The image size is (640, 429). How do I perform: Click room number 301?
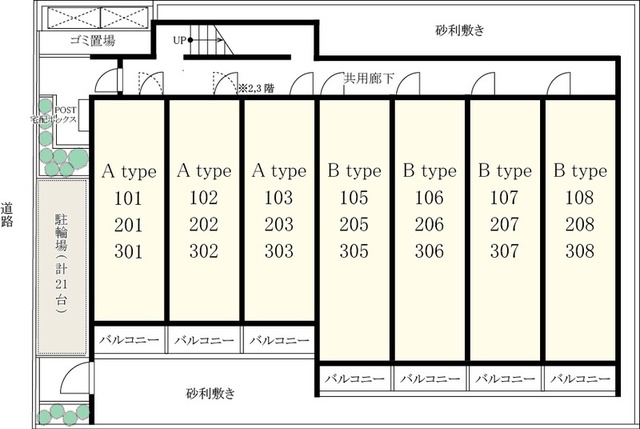(x=129, y=252)
